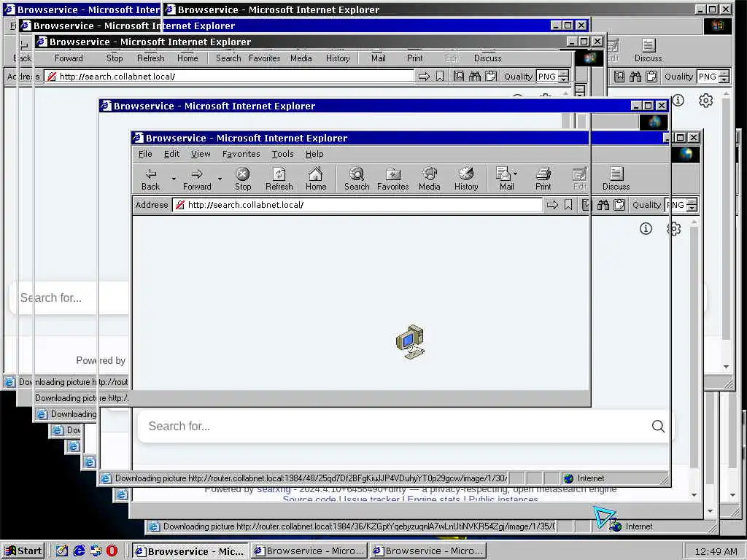The width and height of the screenshot is (747, 560).
Task: Click Back in the front window toolbar
Action: point(150,179)
